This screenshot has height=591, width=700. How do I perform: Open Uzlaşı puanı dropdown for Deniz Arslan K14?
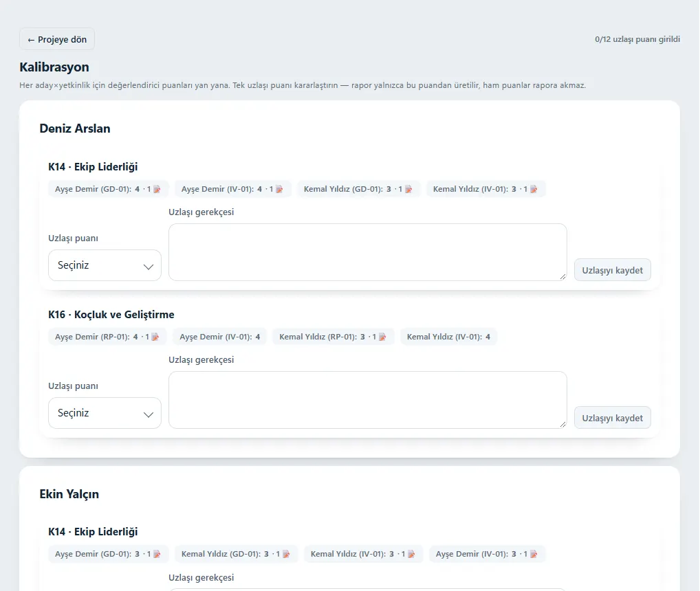click(x=105, y=265)
